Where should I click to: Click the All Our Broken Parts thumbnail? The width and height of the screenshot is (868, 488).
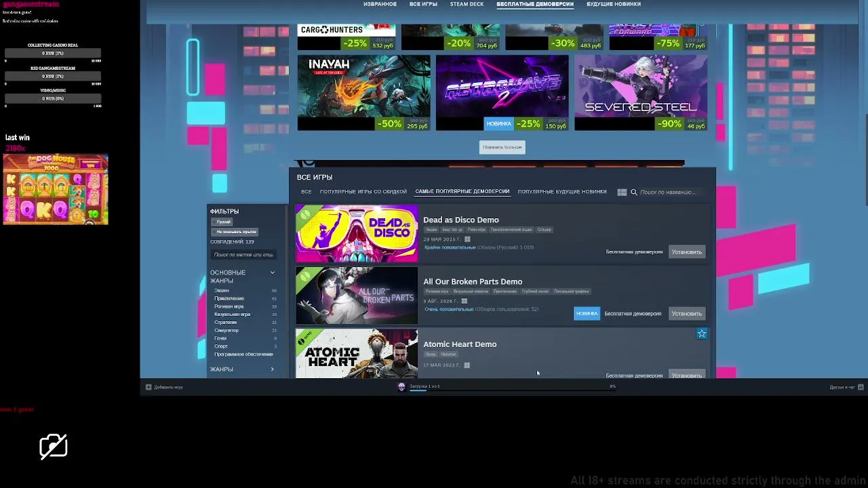point(357,296)
